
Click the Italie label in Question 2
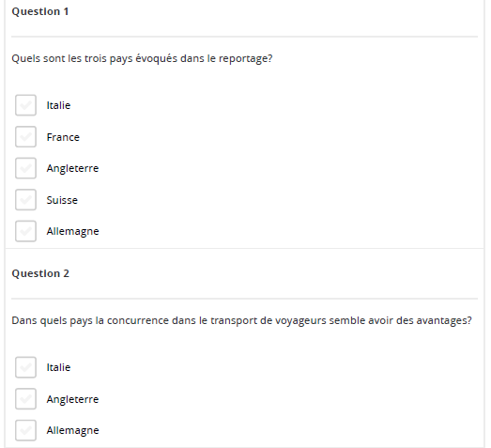pos(58,367)
